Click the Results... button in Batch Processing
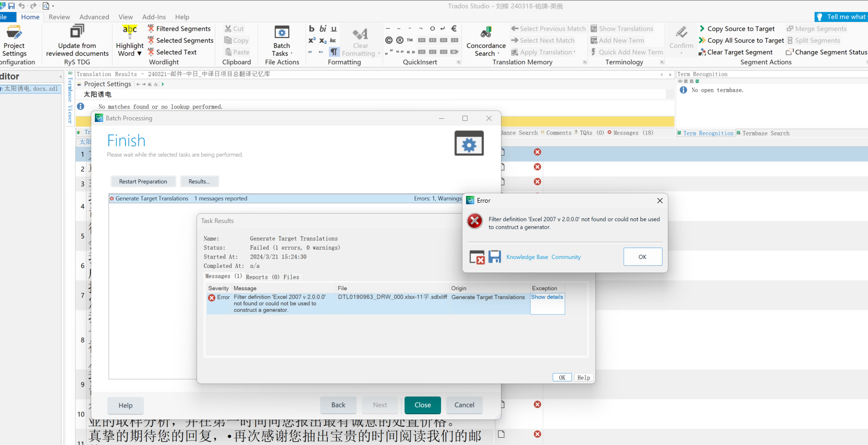The image size is (868, 445). (199, 181)
